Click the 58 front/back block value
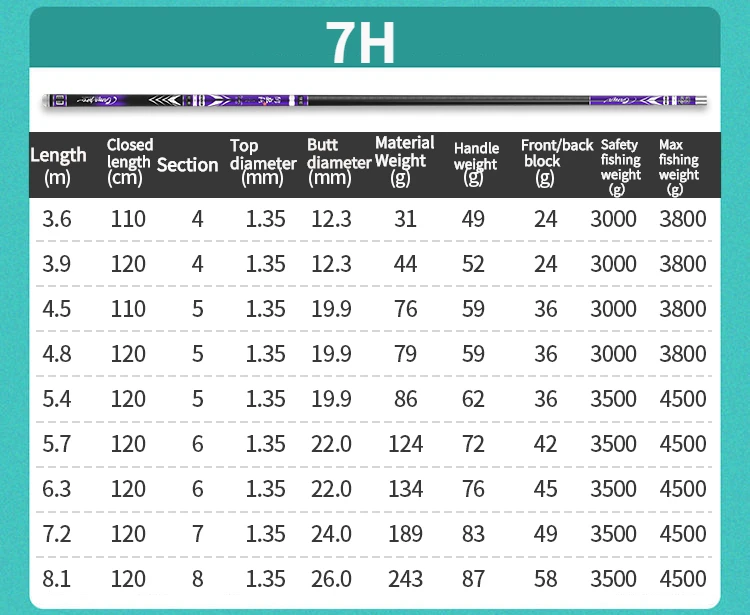The image size is (750, 615). [x=545, y=579]
